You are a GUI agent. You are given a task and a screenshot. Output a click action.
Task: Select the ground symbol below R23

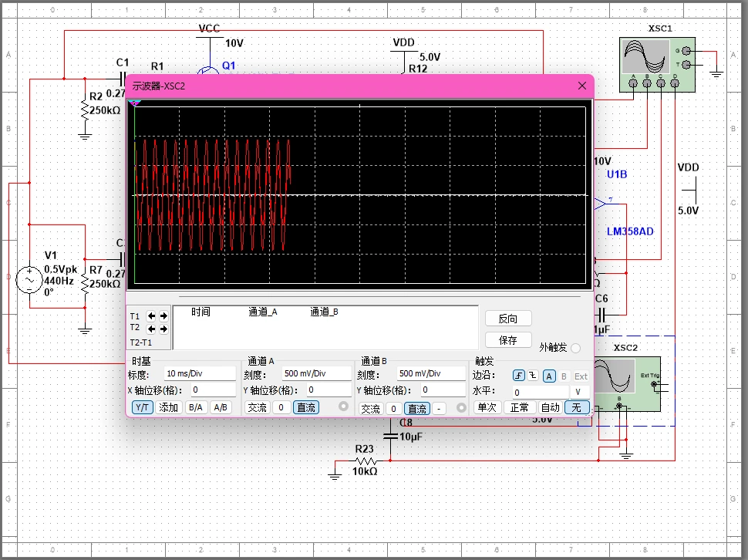pos(335,475)
